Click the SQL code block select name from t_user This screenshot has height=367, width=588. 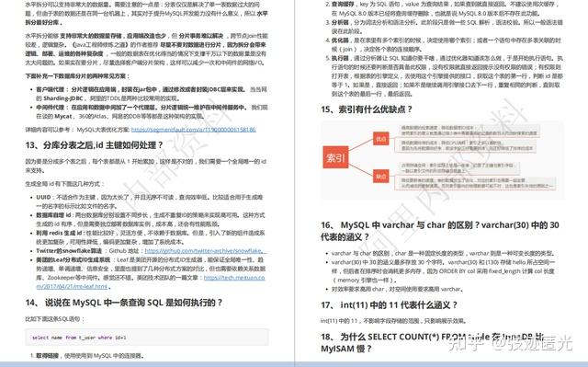(147, 338)
